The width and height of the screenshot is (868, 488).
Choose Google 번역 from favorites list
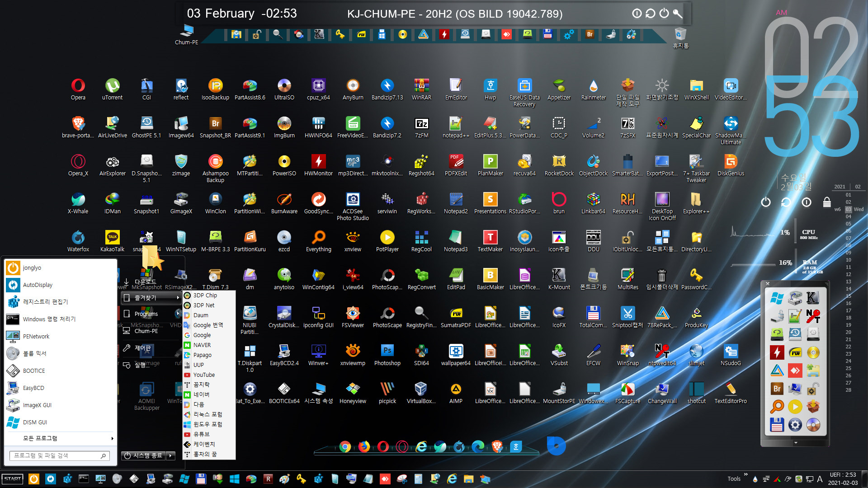209,325
